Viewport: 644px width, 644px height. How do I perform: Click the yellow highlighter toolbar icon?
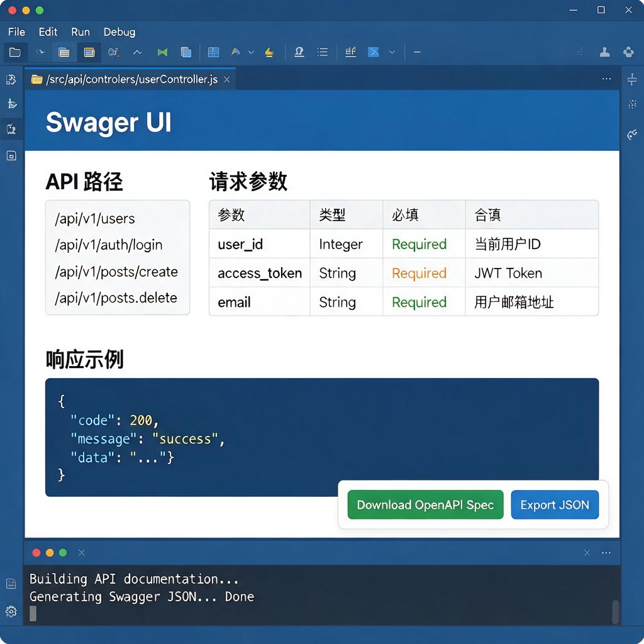tap(269, 52)
